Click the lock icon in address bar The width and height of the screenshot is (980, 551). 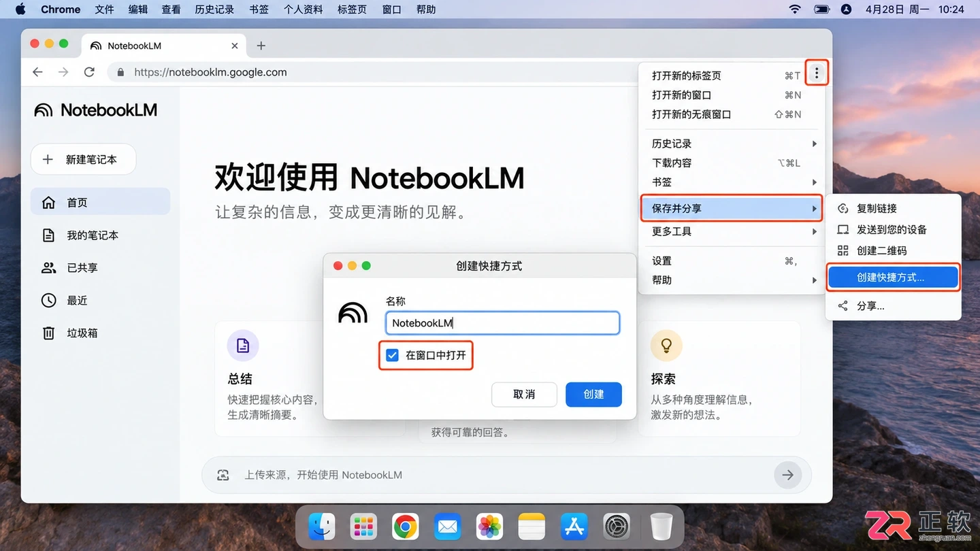(x=120, y=72)
